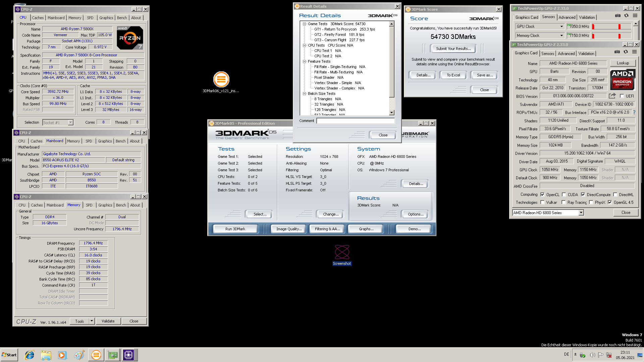Click the Comment input field
The height and width of the screenshot is (362, 644).
click(x=356, y=121)
